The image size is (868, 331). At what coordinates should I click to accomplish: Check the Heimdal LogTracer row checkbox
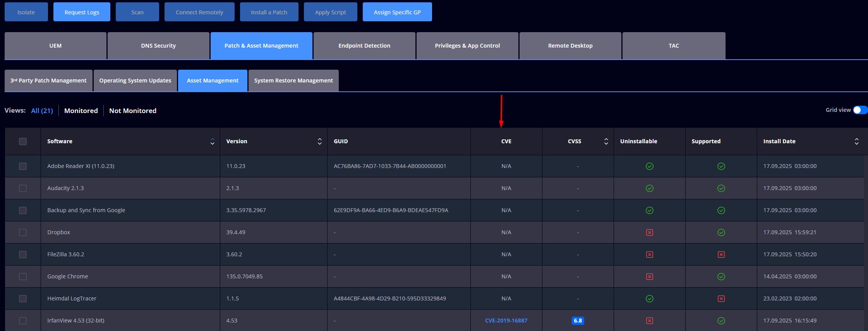23,298
